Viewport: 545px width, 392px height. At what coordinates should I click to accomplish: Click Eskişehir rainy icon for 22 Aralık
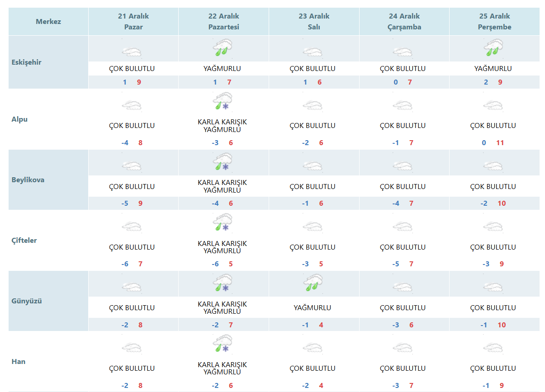coord(223,48)
